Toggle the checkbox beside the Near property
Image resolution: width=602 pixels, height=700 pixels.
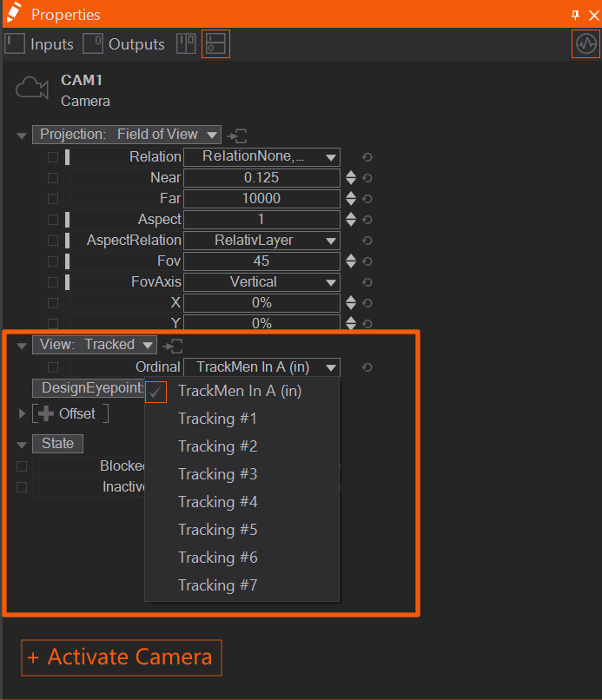(53, 178)
